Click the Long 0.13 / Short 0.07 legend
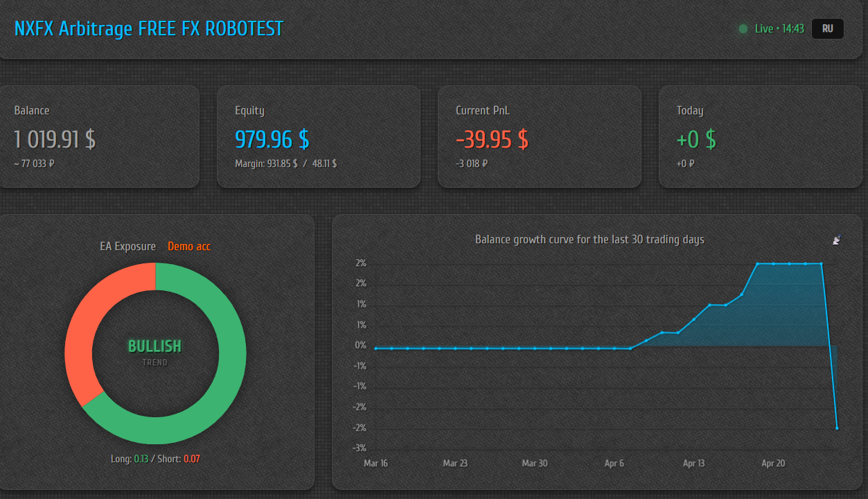 155,459
